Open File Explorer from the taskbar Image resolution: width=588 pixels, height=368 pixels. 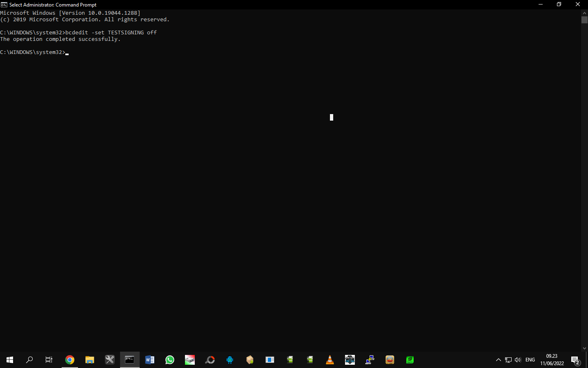coord(90,360)
